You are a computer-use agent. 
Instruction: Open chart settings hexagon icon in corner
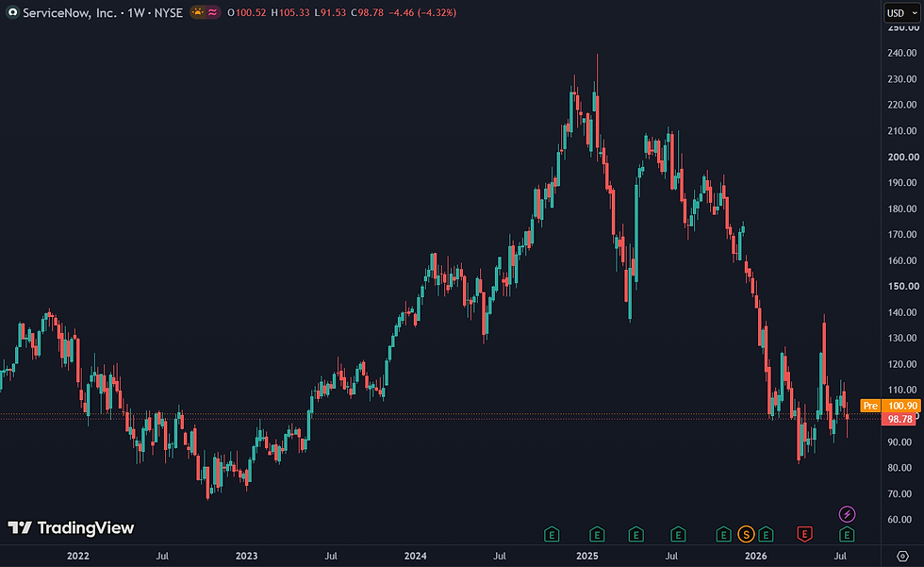pos(902,556)
